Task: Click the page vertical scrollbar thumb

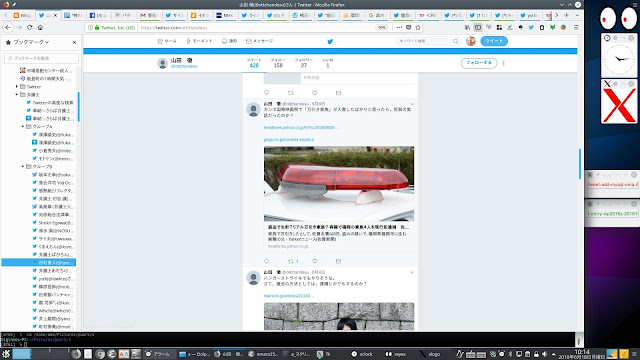Action: pyautogui.click(x=580, y=164)
